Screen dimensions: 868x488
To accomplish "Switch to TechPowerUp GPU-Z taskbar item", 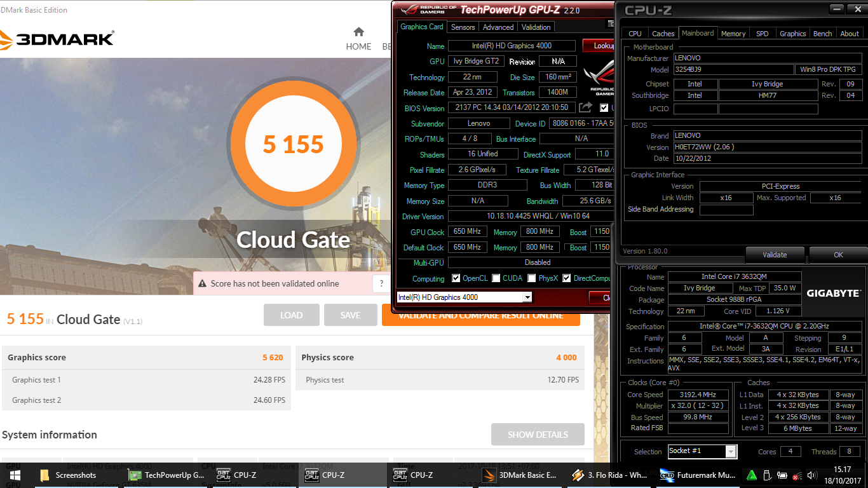I will 166,475.
